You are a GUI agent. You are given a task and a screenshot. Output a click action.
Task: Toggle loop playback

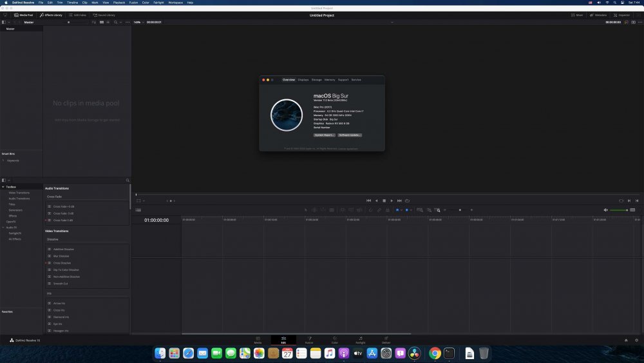coord(408,201)
